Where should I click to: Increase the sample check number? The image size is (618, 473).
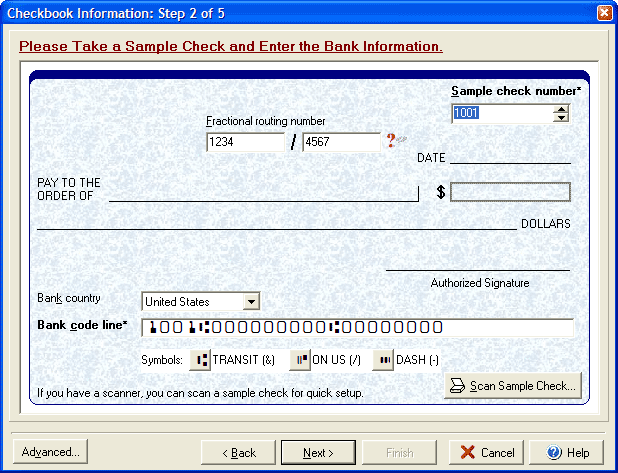[x=561, y=108]
